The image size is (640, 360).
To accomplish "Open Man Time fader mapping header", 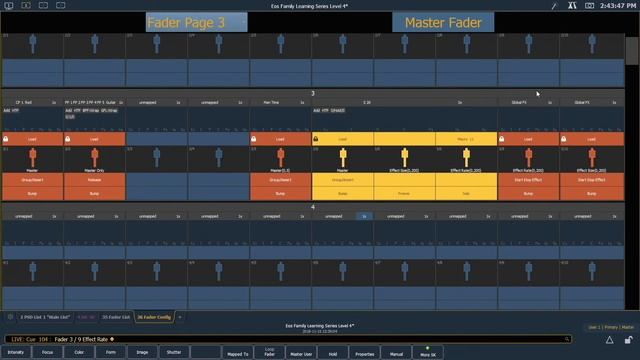I will [x=272, y=102].
